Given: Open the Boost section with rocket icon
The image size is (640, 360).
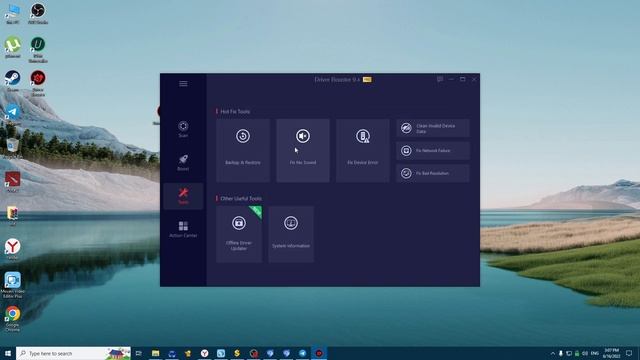Looking at the screenshot, I should coord(183,162).
